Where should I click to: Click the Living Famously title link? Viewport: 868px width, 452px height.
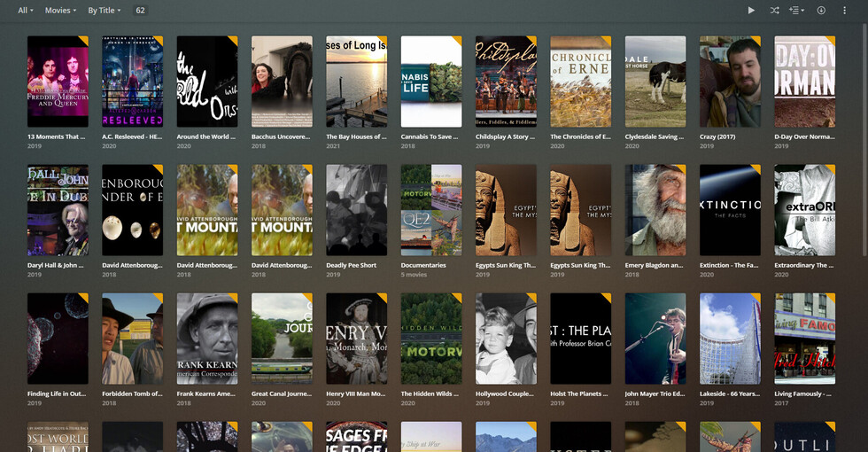coord(802,394)
